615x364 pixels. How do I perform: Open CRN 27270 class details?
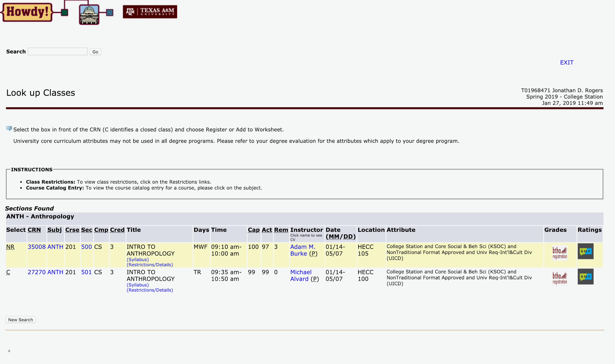[37, 272]
